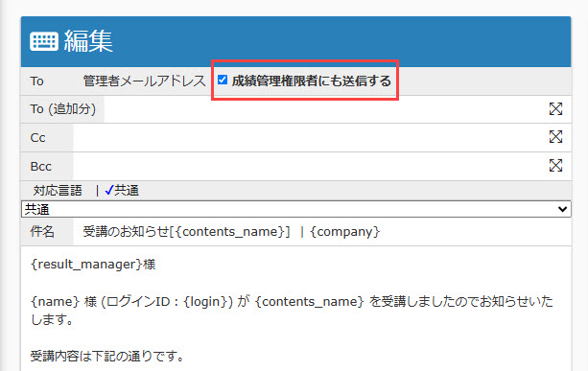The width and height of the screenshot is (588, 371).
Task: Click into the Bcc input field
Action: click(x=311, y=166)
